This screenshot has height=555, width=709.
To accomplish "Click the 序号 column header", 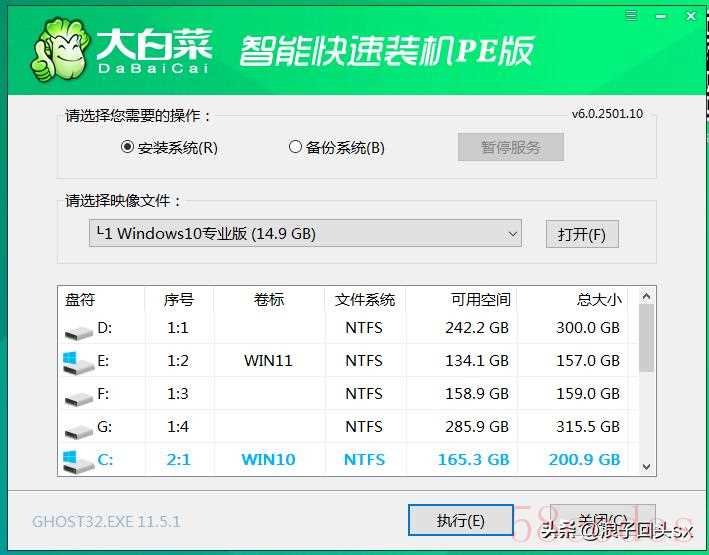I will pos(179,300).
